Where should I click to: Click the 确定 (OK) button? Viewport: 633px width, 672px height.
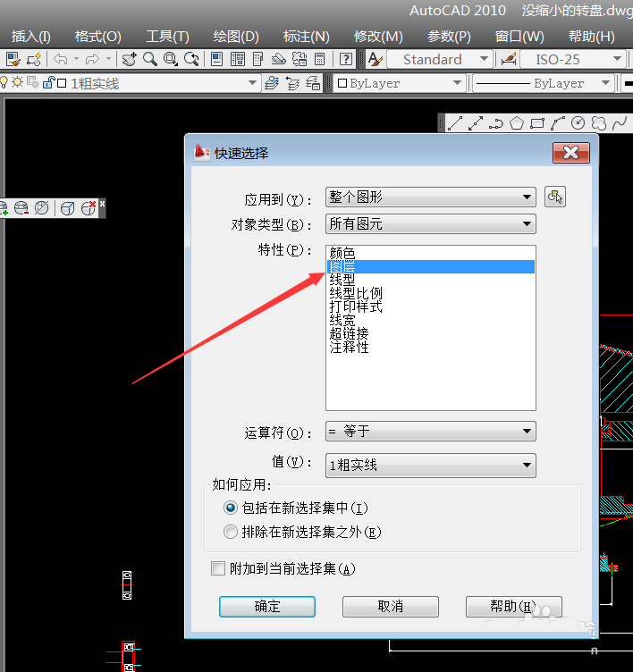point(267,607)
